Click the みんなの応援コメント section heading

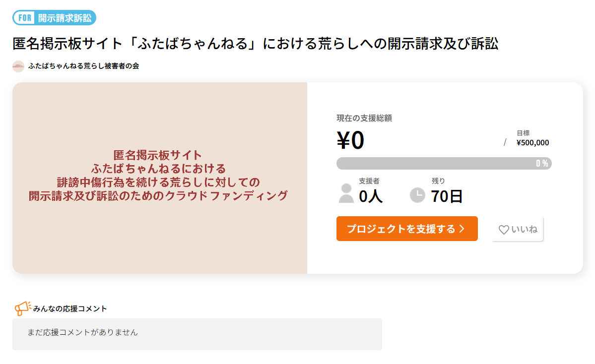[x=70, y=308]
